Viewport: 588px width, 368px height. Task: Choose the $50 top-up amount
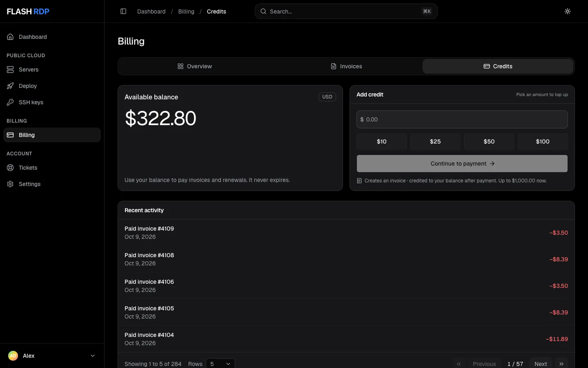coord(489,141)
